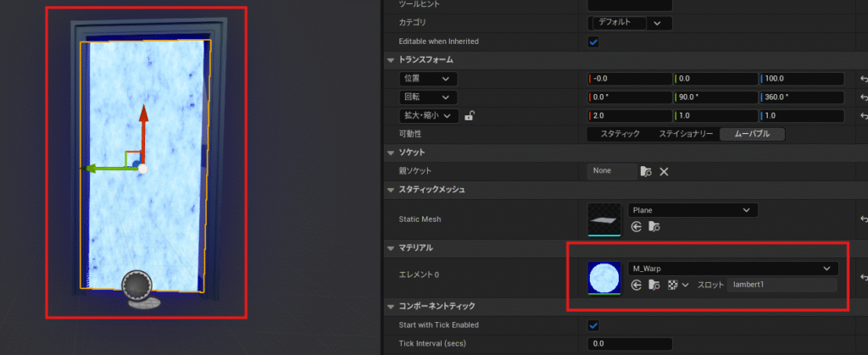
Task: Set mobility to ステイショナリー
Action: point(685,134)
